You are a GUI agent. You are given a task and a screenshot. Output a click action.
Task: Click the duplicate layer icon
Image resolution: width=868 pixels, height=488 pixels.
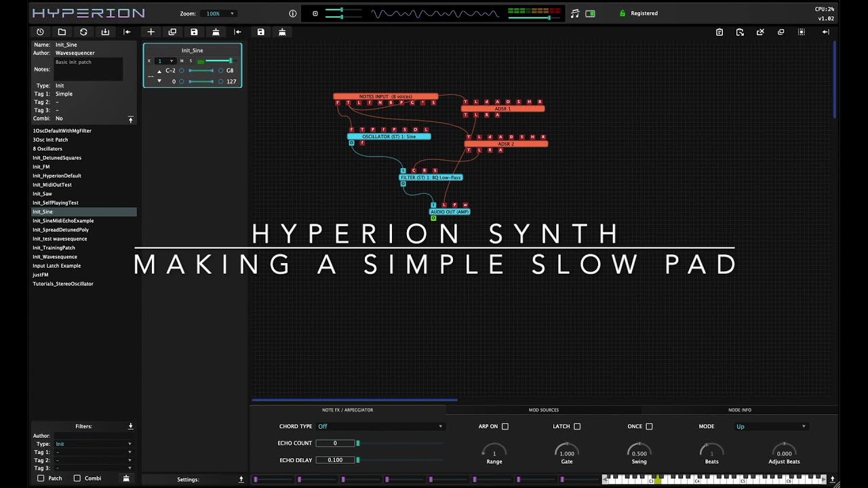click(172, 32)
